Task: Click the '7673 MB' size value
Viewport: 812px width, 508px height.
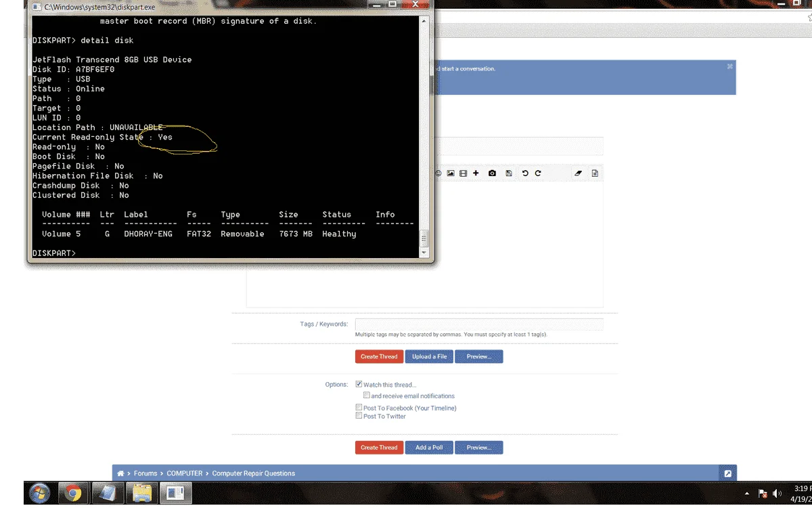Action: (296, 234)
